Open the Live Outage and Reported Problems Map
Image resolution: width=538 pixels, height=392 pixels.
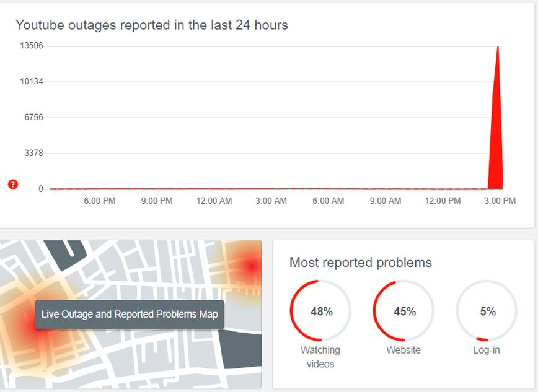130,315
